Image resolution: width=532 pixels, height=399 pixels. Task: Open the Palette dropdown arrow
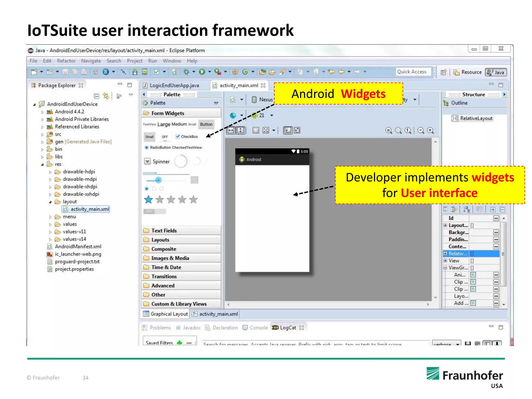click(216, 103)
